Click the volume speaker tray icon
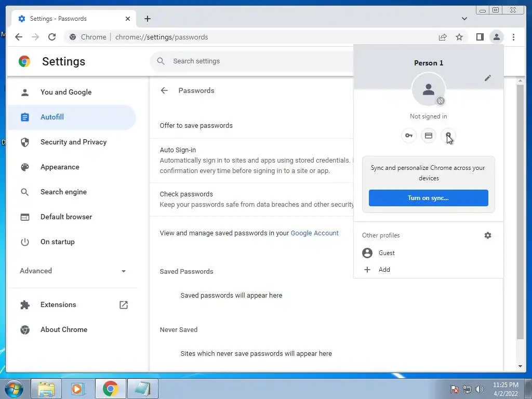The height and width of the screenshot is (399, 532). coord(479,389)
